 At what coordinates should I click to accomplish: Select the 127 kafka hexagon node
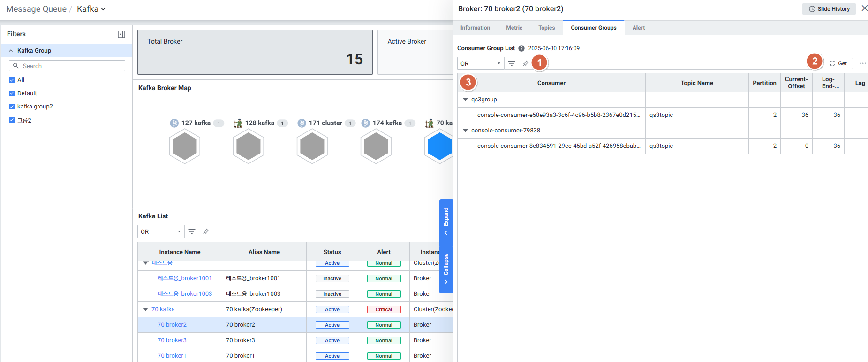click(x=185, y=146)
